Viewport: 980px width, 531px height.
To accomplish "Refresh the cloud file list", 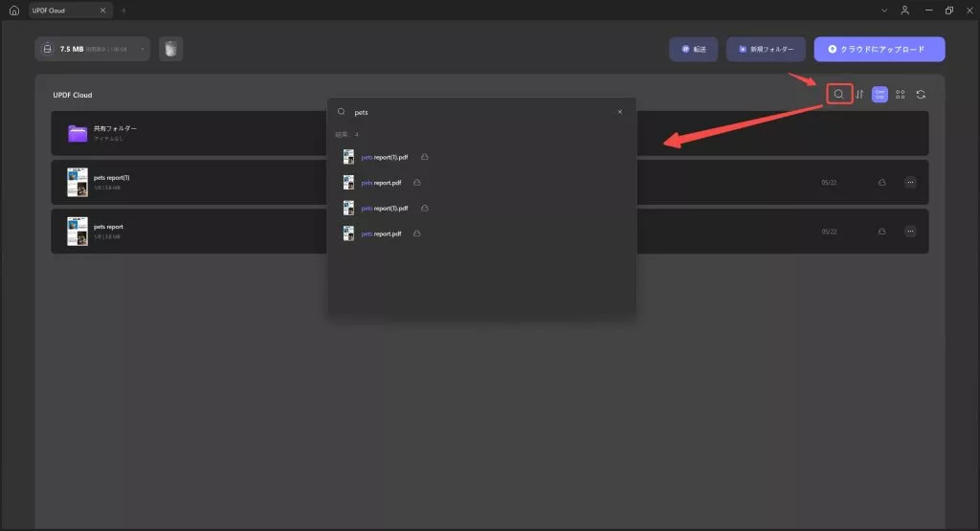I will pyautogui.click(x=921, y=95).
